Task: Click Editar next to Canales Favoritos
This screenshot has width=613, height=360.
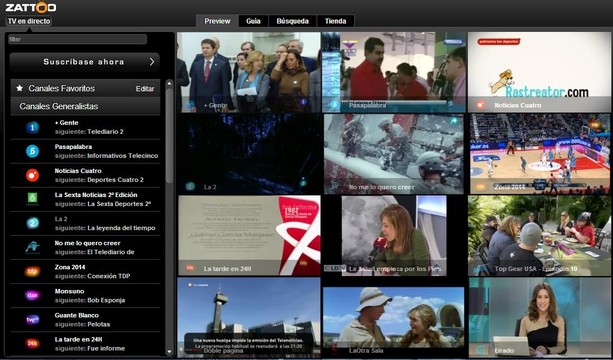Action: [x=145, y=89]
